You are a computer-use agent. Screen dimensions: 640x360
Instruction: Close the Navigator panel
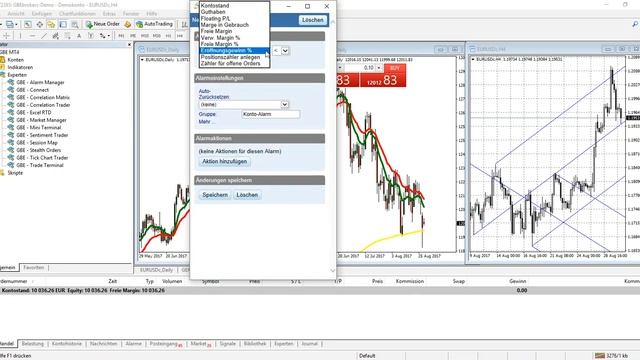[x=129, y=44]
